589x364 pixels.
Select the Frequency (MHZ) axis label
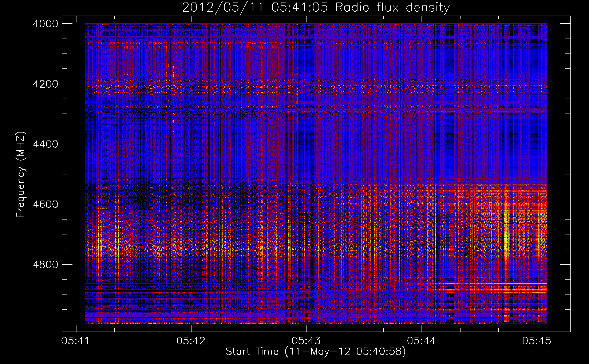click(x=20, y=175)
